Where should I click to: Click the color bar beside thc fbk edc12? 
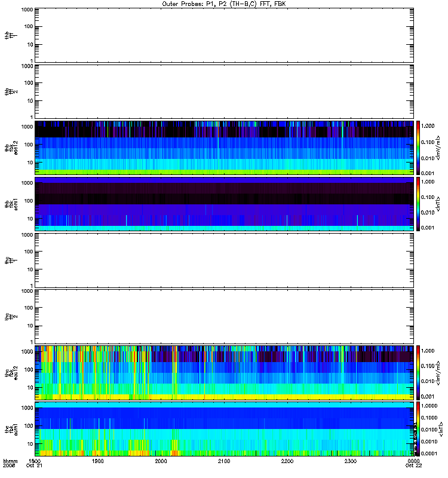pyautogui.click(x=418, y=373)
